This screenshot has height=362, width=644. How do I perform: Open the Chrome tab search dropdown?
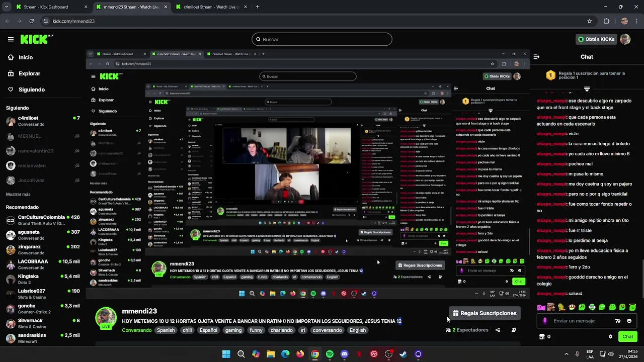7,7
